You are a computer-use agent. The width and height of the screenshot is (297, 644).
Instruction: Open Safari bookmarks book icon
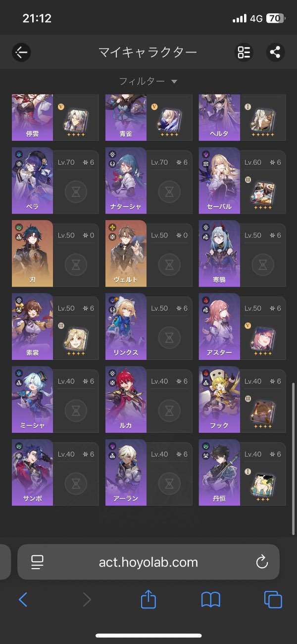point(210,600)
